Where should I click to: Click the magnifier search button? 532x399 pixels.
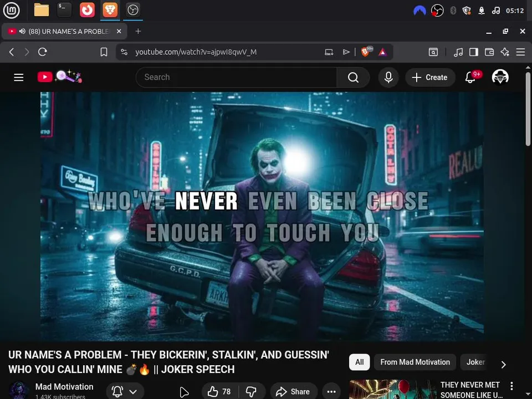pos(353,78)
